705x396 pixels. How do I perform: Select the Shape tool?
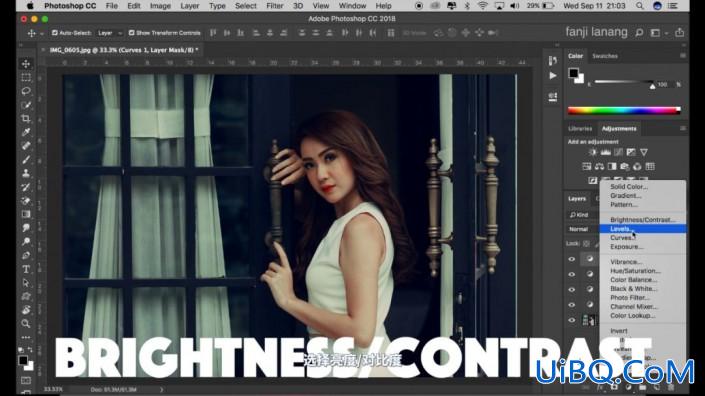26,296
